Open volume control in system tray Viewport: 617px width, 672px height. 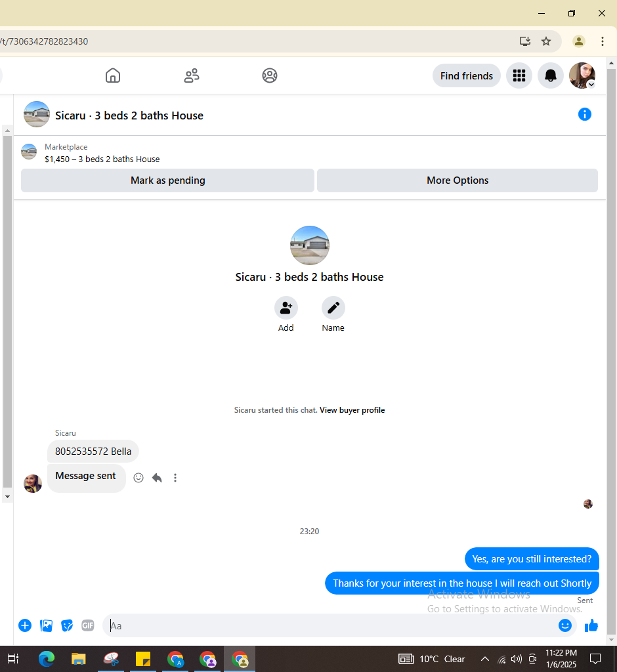517,659
